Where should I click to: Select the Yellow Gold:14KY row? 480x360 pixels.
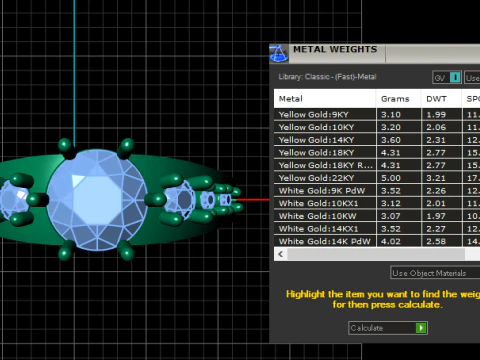377,140
